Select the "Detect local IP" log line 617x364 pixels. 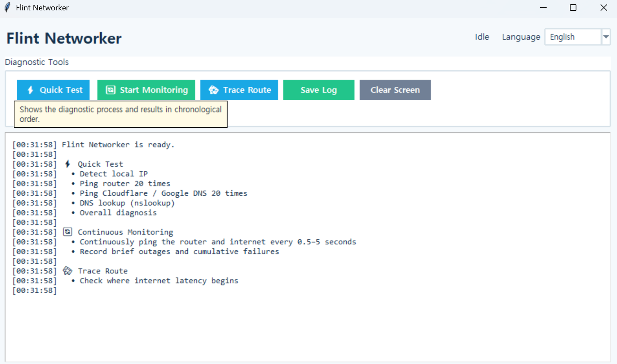[114, 174]
